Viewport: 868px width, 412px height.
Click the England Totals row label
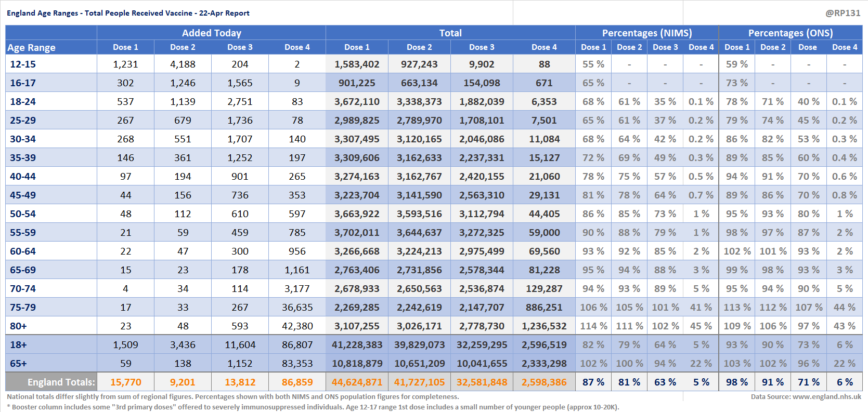coord(61,382)
